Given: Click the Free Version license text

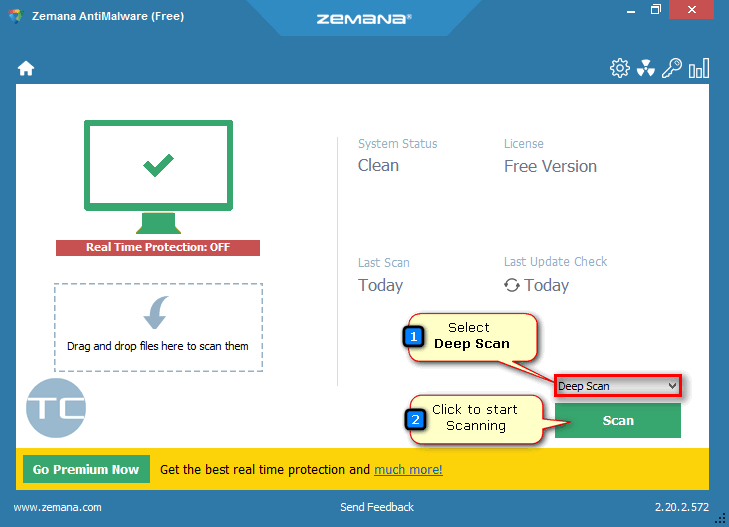Looking at the screenshot, I should point(550,166).
